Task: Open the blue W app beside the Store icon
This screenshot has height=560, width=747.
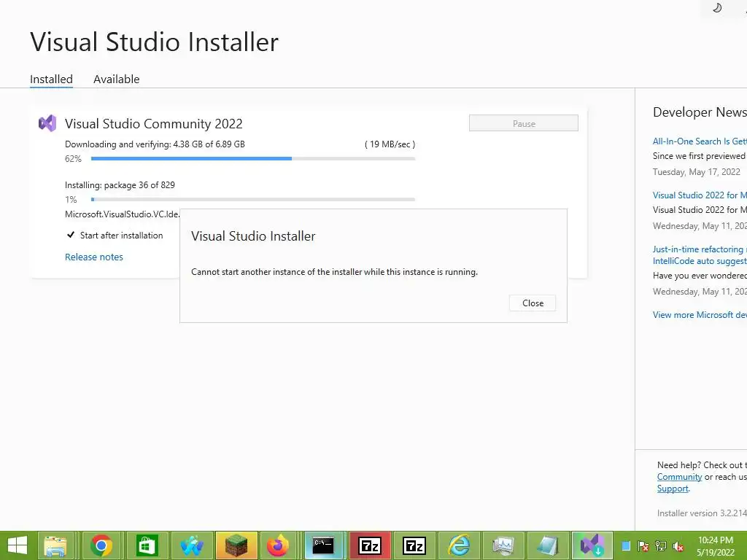Action: coord(192,545)
